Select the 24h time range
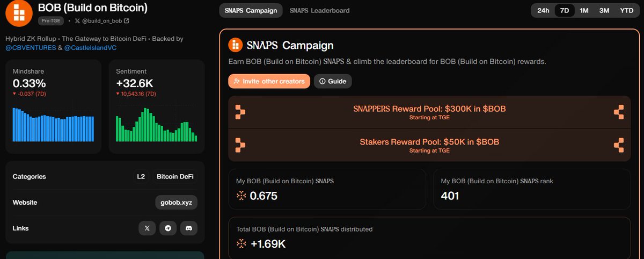644x259 pixels. pos(543,11)
